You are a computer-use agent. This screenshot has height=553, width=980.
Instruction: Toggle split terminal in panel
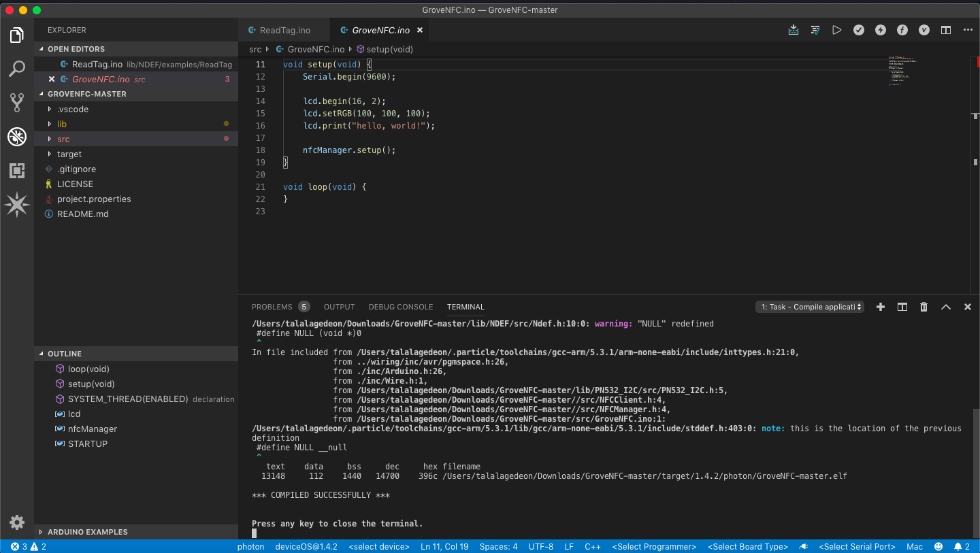(902, 307)
